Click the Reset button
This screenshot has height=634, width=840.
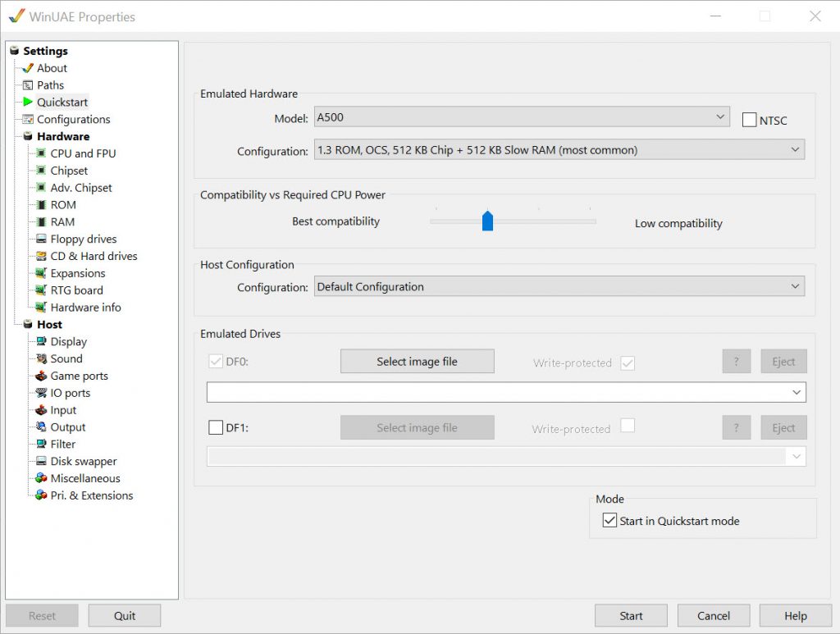click(42, 616)
